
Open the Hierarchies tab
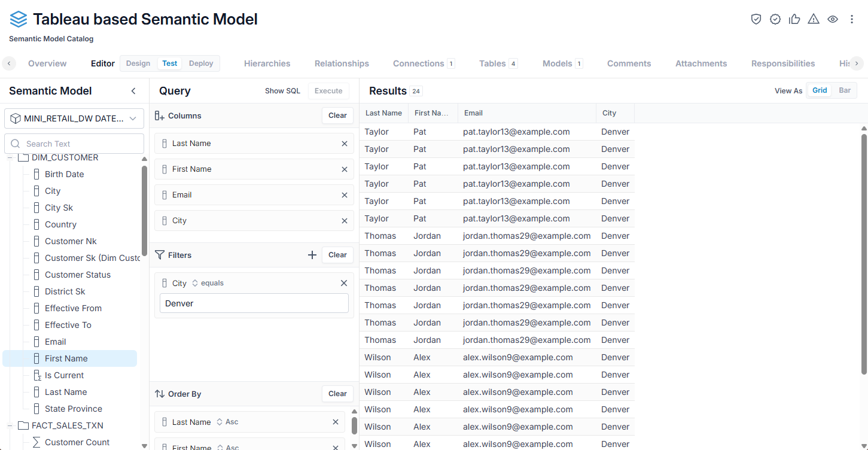(267, 63)
